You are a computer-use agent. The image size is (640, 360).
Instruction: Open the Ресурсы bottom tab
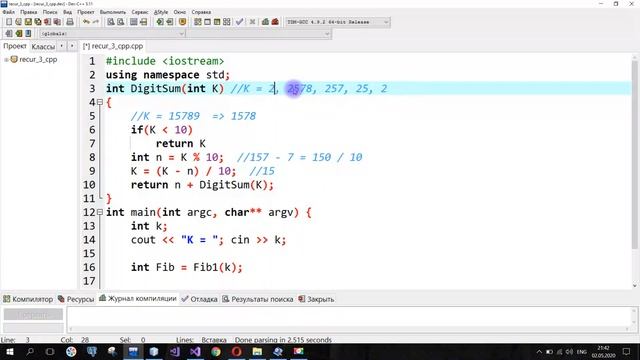[x=76, y=299]
